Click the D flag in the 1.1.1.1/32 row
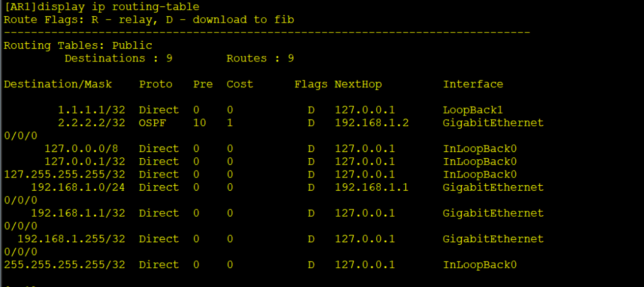The height and width of the screenshot is (287, 644). pyautogui.click(x=311, y=110)
